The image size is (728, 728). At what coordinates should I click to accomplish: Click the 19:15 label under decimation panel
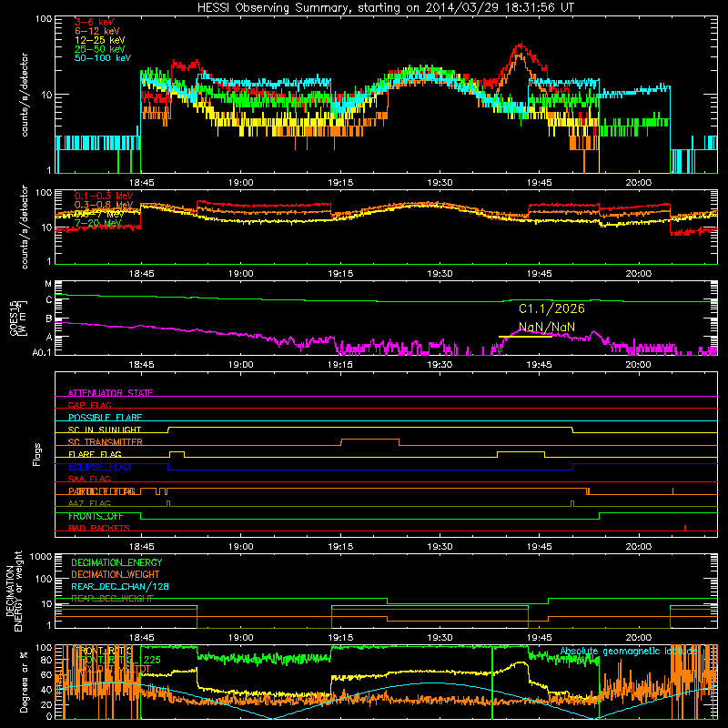point(340,638)
